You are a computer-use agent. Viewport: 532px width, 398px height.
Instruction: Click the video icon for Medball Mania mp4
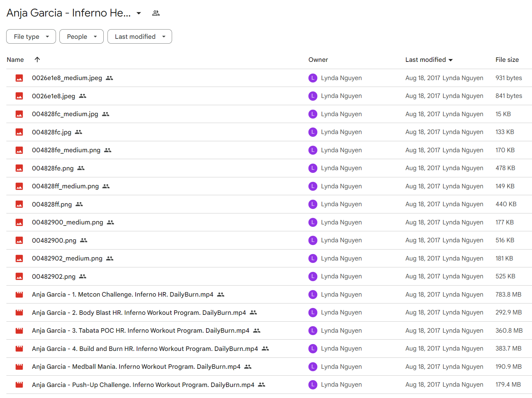19,367
